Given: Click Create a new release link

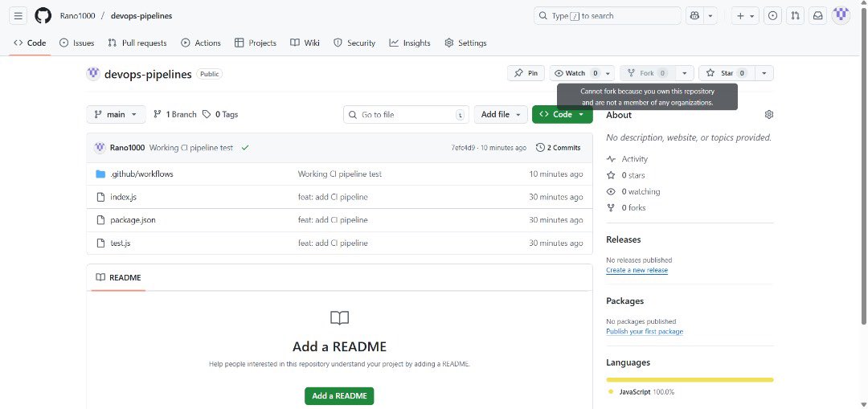Looking at the screenshot, I should [x=637, y=270].
